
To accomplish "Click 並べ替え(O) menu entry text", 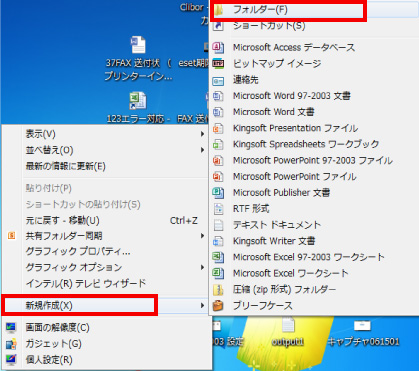I will click(x=49, y=150).
